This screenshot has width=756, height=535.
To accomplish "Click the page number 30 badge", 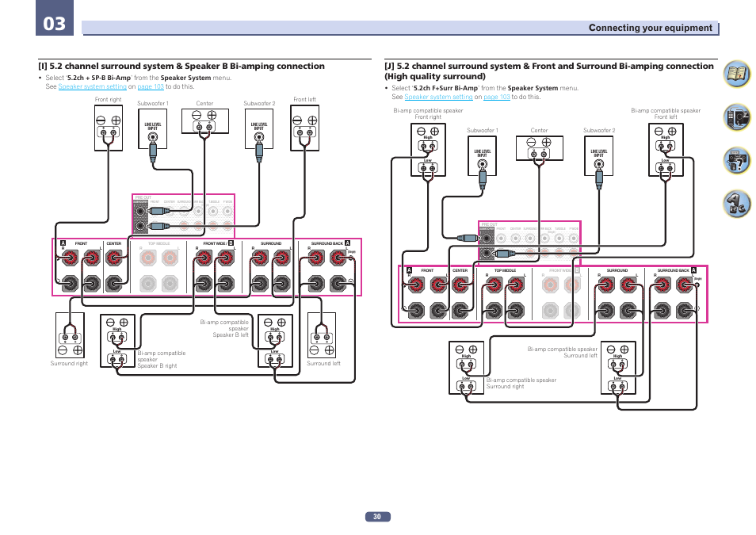I will pyautogui.click(x=377, y=517).
